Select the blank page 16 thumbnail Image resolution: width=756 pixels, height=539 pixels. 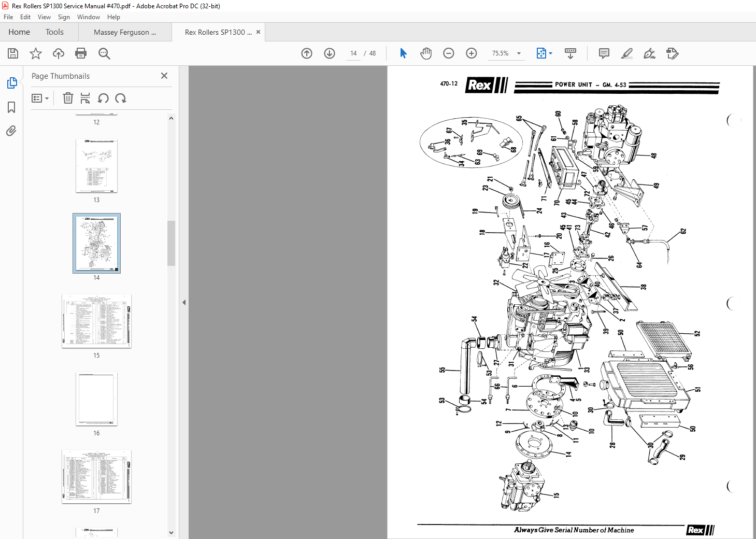96,399
